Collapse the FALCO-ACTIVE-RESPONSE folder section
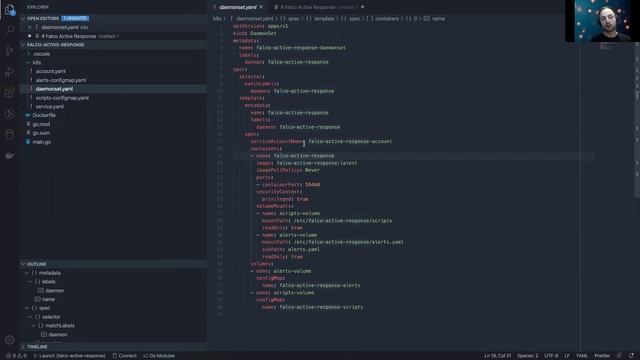The image size is (640, 360). (23, 44)
